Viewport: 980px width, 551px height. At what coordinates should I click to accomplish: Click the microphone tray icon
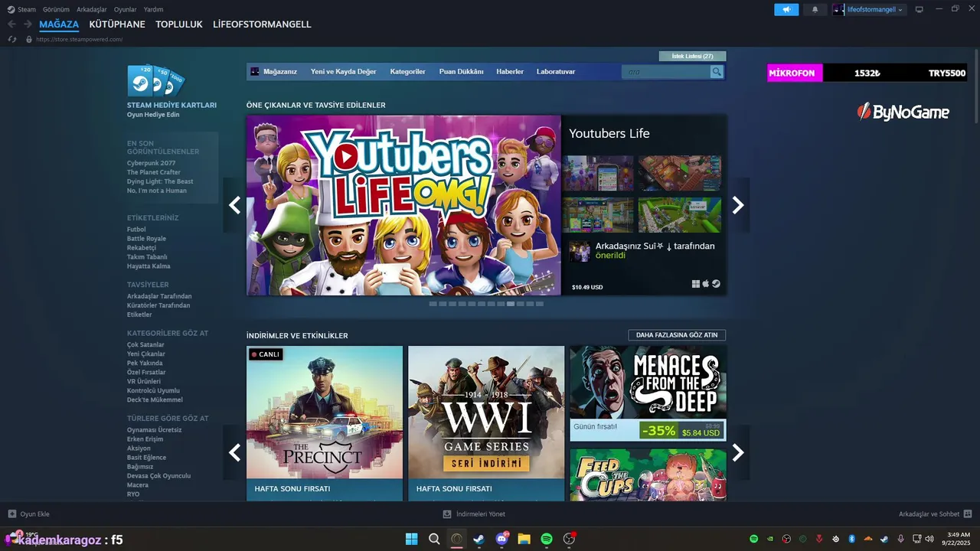click(x=900, y=539)
